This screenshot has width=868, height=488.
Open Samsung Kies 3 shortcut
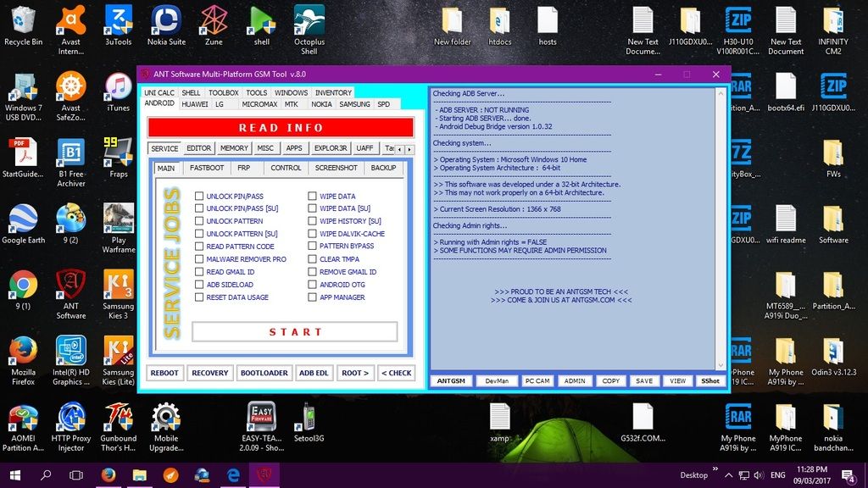click(119, 294)
